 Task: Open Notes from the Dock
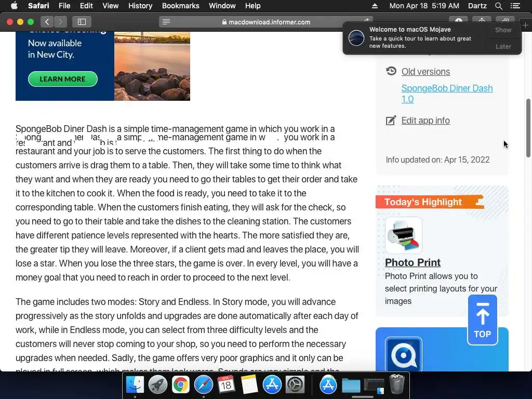click(249, 385)
